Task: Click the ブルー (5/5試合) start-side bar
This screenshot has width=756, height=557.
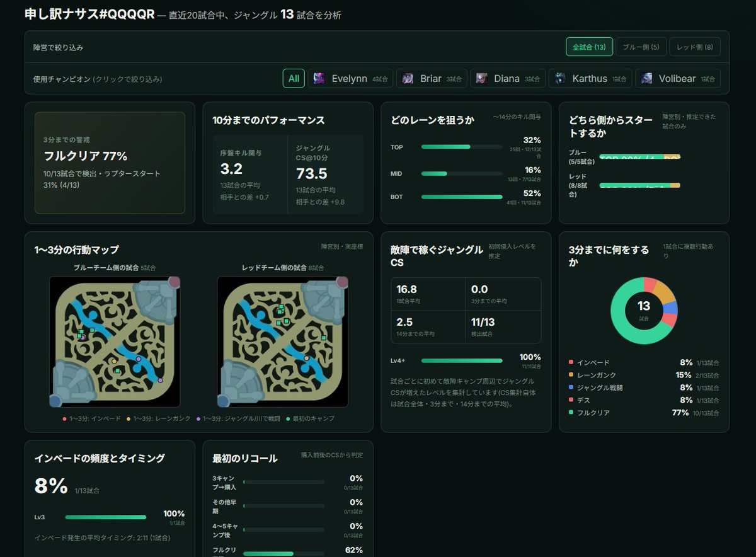Action: (x=639, y=157)
